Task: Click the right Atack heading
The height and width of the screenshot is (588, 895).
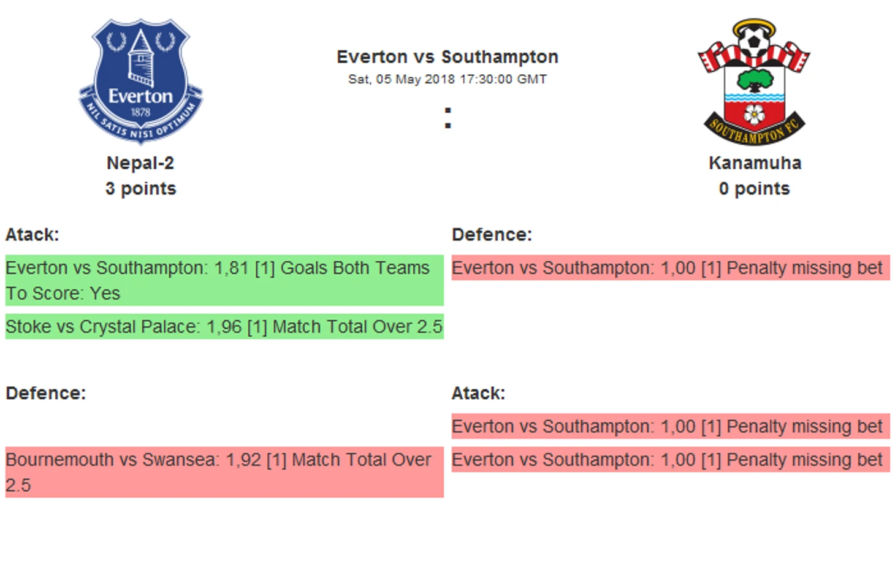Action: click(x=478, y=393)
